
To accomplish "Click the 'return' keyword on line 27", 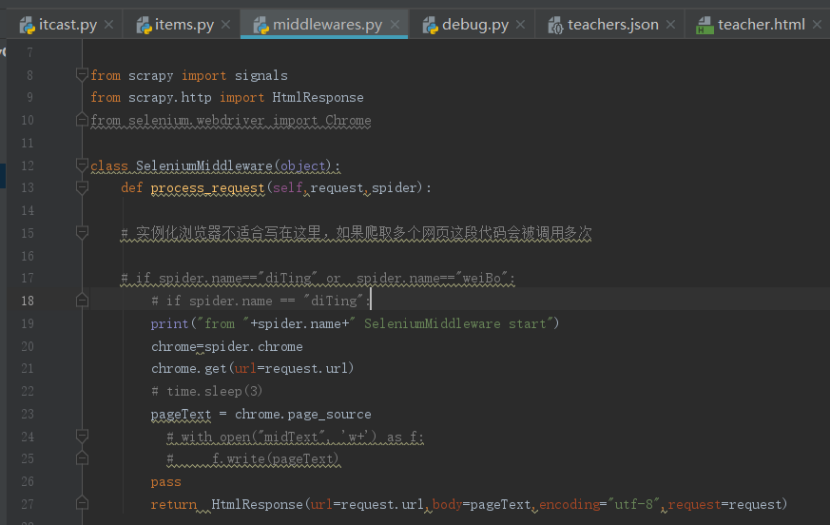I will click(x=173, y=505).
